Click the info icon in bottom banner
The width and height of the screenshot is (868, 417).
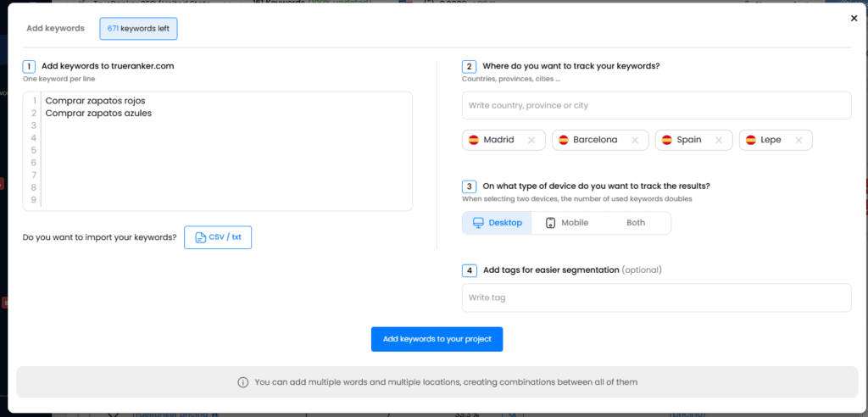pyautogui.click(x=243, y=382)
